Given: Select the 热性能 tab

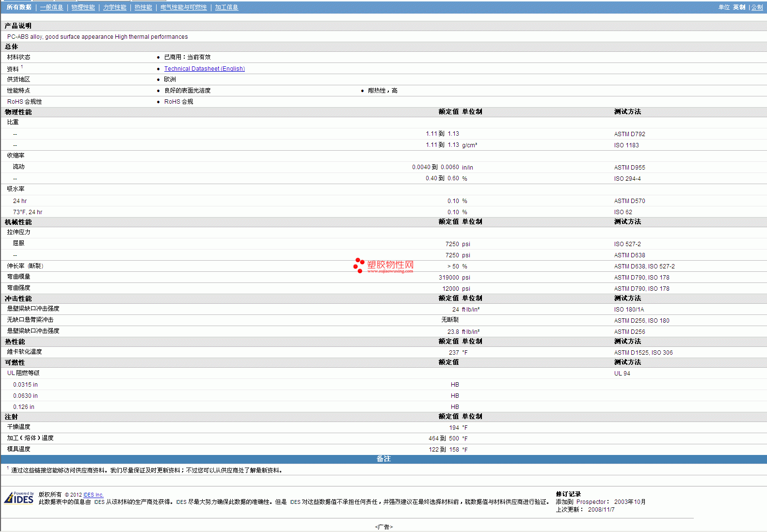Looking at the screenshot, I should tap(143, 7).
